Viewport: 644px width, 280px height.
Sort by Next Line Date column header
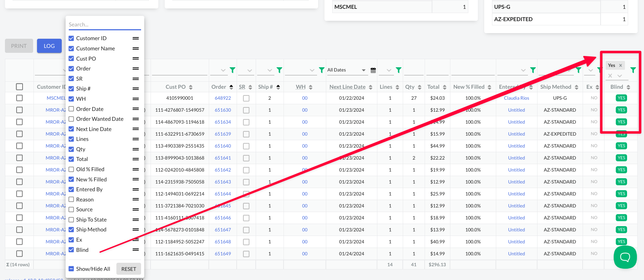click(347, 87)
